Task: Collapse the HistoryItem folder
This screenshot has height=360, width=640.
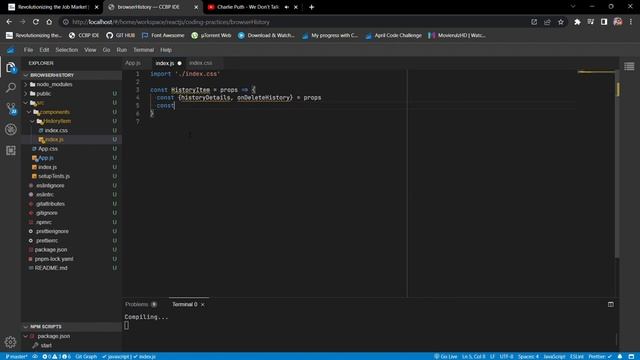Action: (x=71, y=121)
